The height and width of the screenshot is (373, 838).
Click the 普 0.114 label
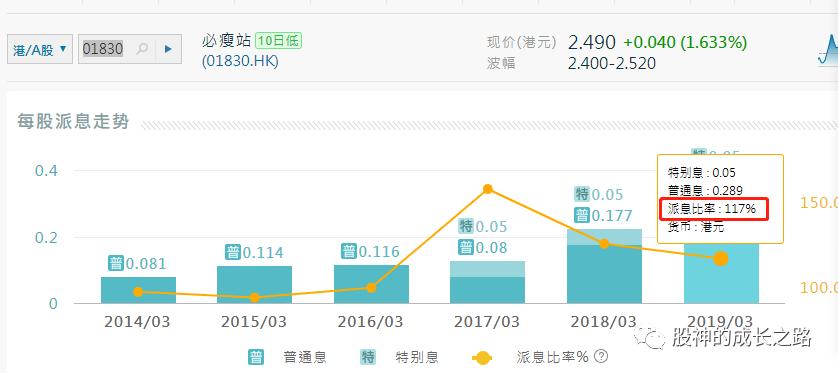tap(254, 252)
